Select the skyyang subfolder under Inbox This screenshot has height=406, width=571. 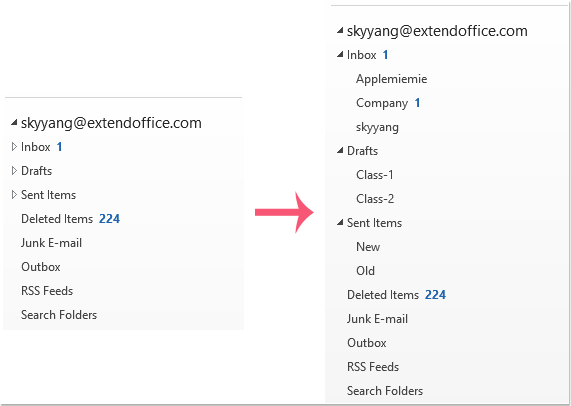[x=377, y=127]
